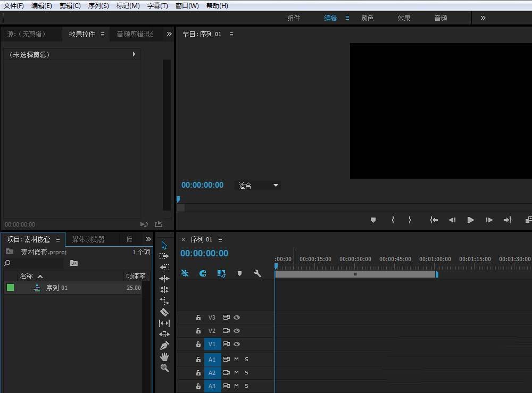This screenshot has height=393, width=532.
Task: Open the fit zoom level dropdown
Action: 257,185
